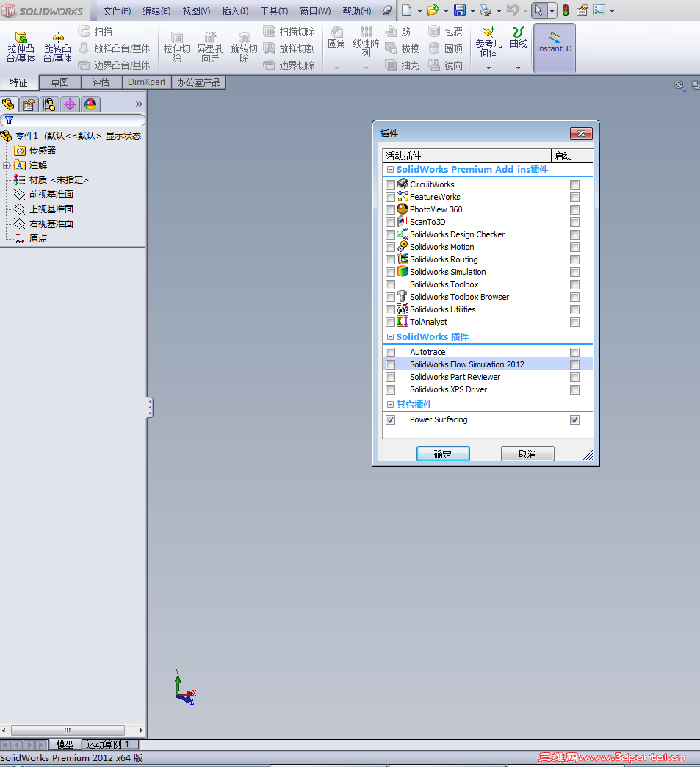The height and width of the screenshot is (767, 700).
Task: Select the 放样凸台/基体 loft tool
Action: click(115, 48)
